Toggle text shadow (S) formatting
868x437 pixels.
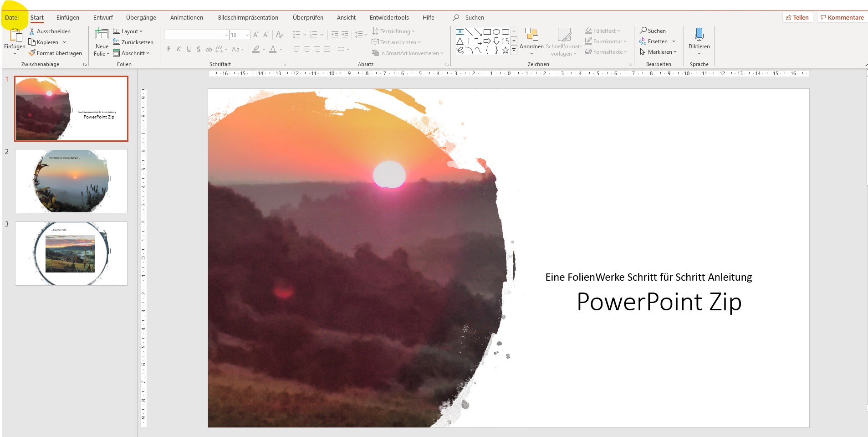click(199, 49)
